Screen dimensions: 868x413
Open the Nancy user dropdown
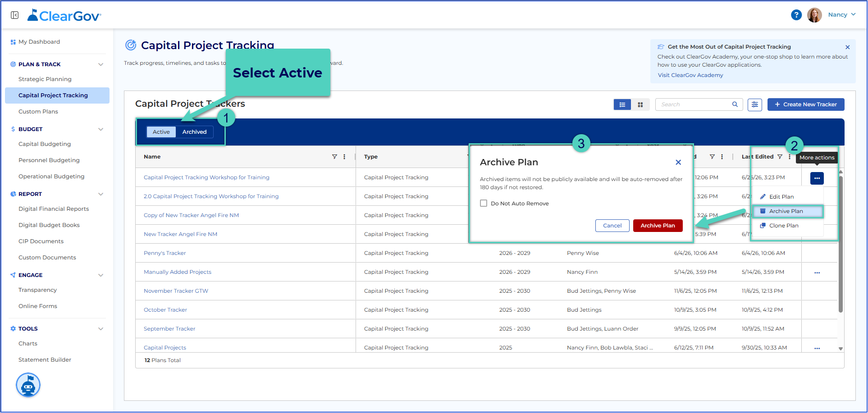[842, 15]
